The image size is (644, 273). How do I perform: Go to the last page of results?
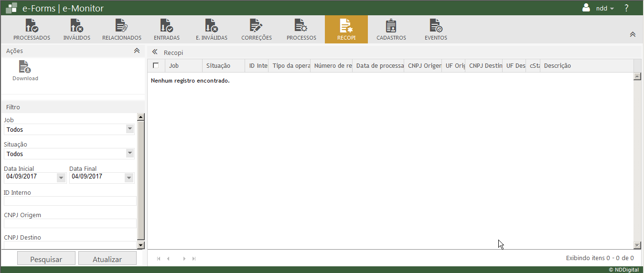tap(194, 258)
